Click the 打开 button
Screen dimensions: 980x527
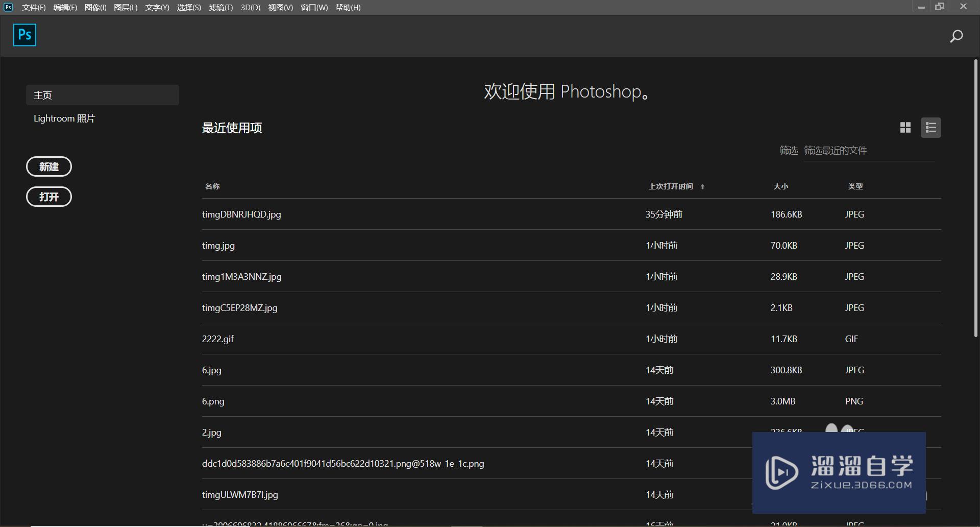coord(49,197)
